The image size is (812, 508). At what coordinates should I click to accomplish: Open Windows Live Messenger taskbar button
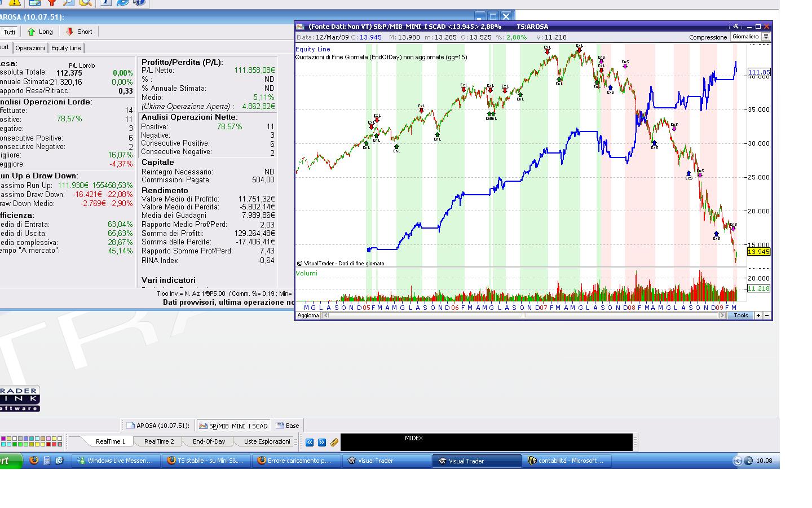click(x=116, y=461)
